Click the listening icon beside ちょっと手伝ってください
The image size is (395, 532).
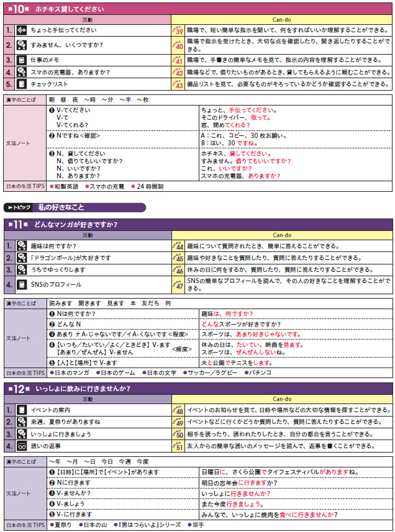(22, 30)
